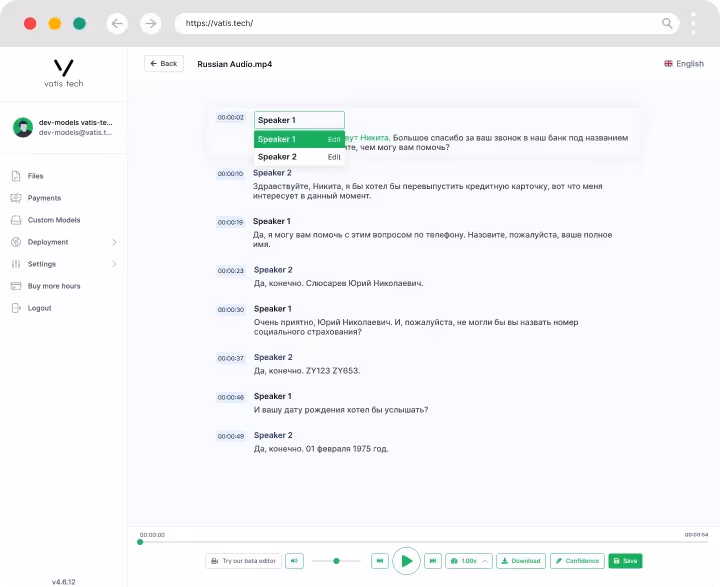This screenshot has height=587, width=720.
Task: Click the Files document icon
Action: 16,176
